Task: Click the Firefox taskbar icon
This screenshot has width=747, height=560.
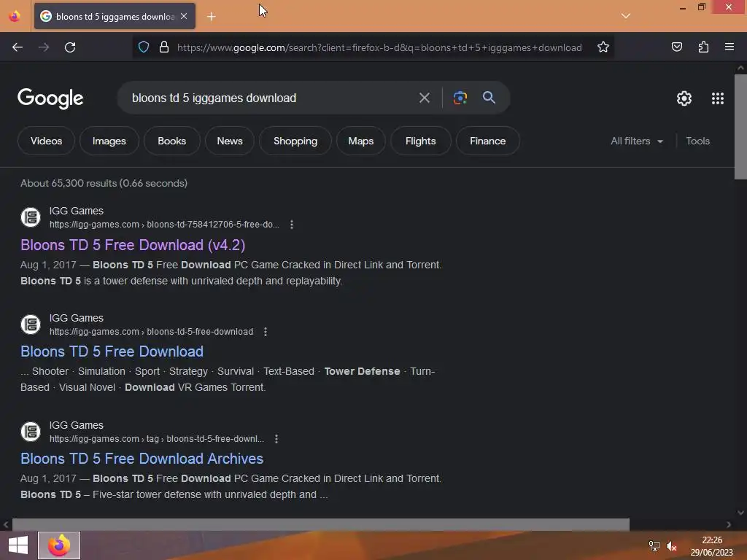Action: 59,545
